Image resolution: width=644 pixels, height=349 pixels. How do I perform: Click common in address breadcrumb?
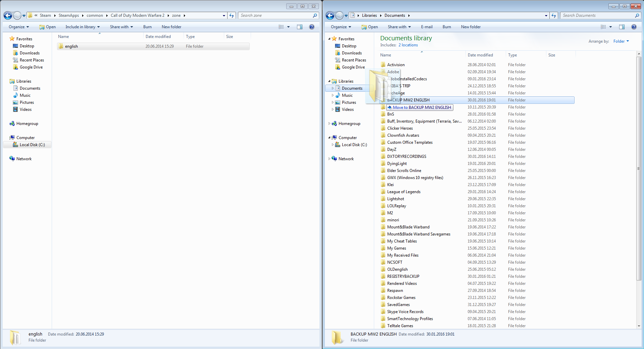click(x=95, y=15)
